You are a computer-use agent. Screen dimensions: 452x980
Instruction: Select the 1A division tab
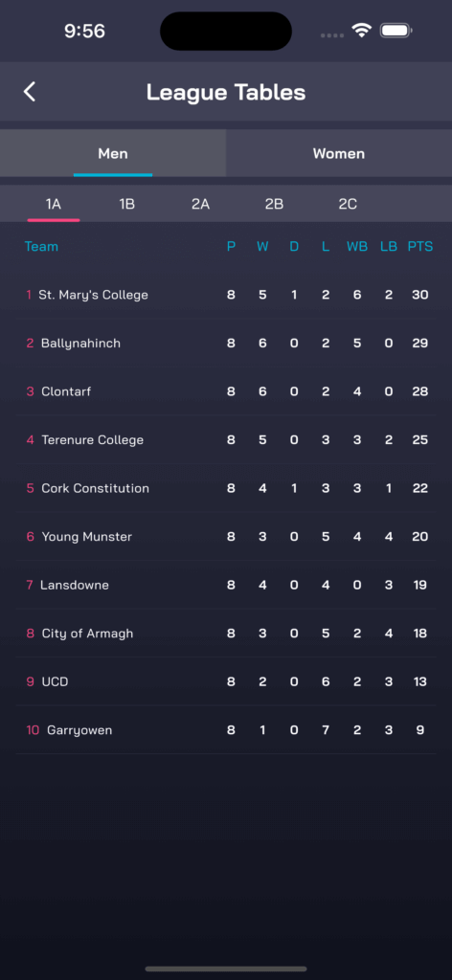click(53, 204)
